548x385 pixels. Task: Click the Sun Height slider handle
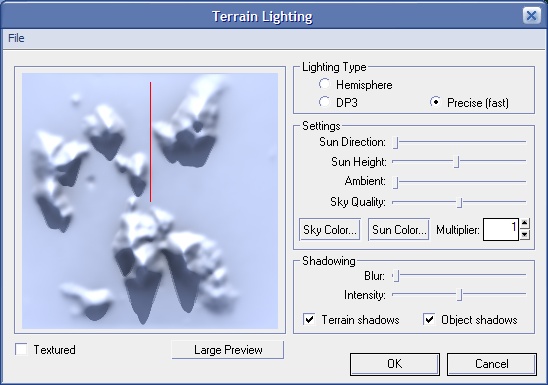[456, 162]
